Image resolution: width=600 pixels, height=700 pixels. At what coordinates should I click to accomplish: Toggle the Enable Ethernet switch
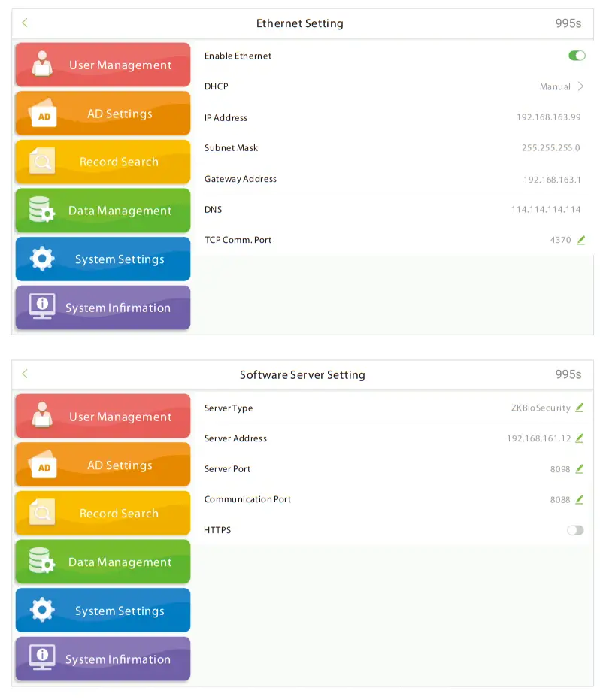point(577,56)
